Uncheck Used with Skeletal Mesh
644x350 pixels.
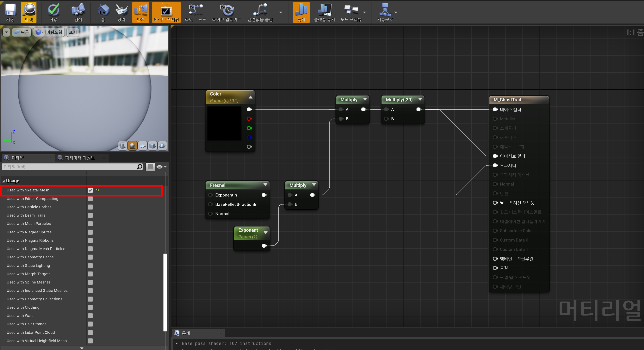coord(90,190)
